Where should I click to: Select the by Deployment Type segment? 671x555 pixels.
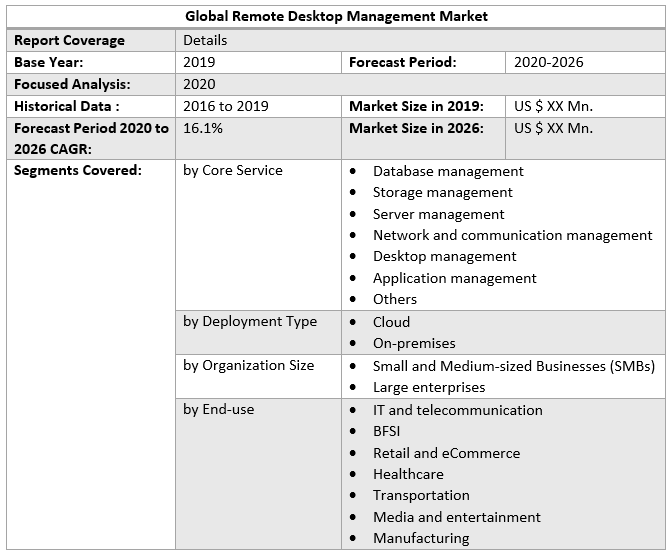click(249, 322)
